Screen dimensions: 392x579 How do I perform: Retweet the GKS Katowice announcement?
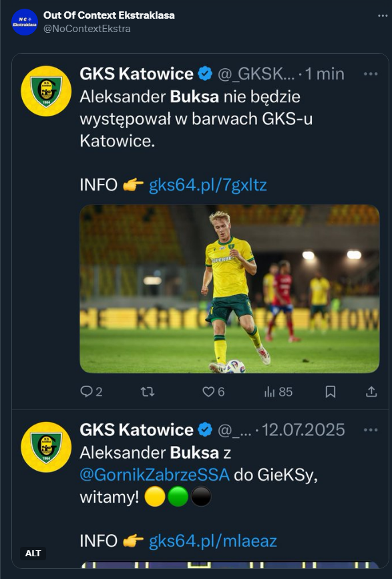[x=146, y=392]
